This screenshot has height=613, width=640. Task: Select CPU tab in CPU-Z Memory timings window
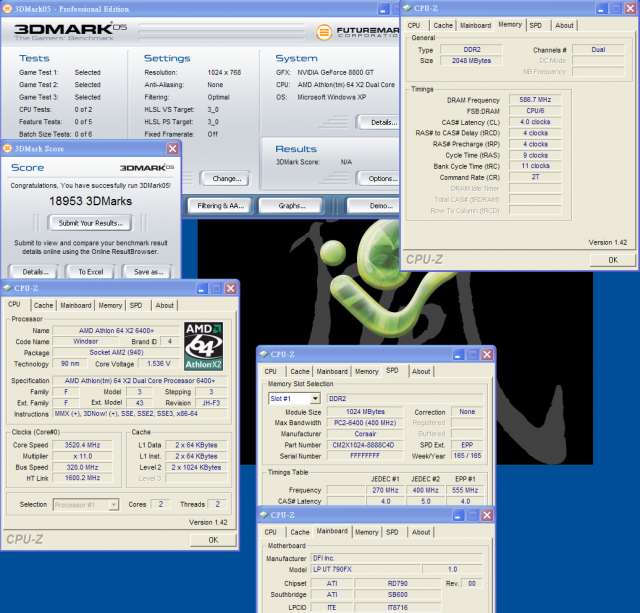tap(413, 25)
